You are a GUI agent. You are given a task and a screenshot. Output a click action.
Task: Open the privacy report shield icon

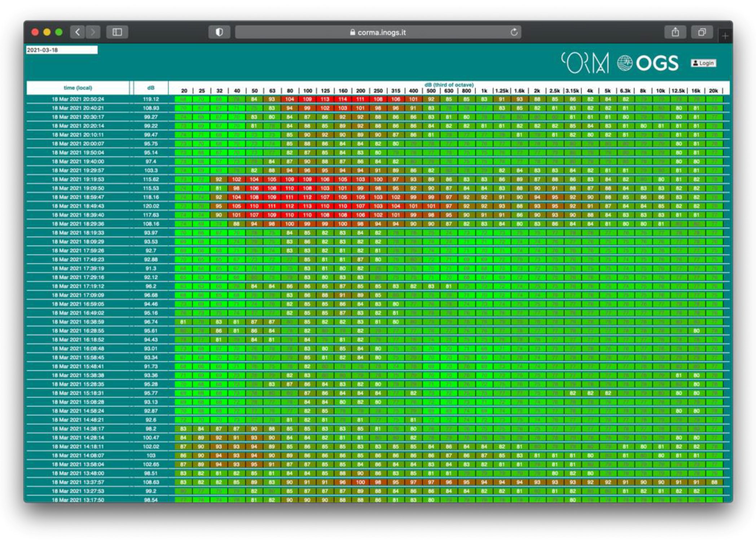pyautogui.click(x=219, y=32)
